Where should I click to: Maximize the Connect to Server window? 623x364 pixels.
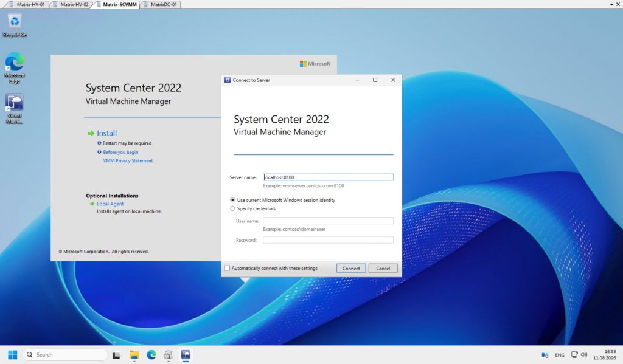[x=375, y=80]
